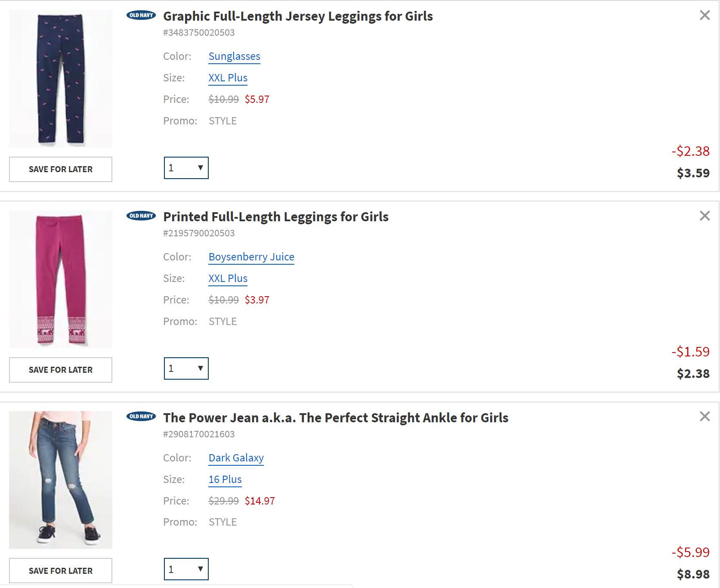Open the pink printed leggings thumbnail

click(61, 279)
